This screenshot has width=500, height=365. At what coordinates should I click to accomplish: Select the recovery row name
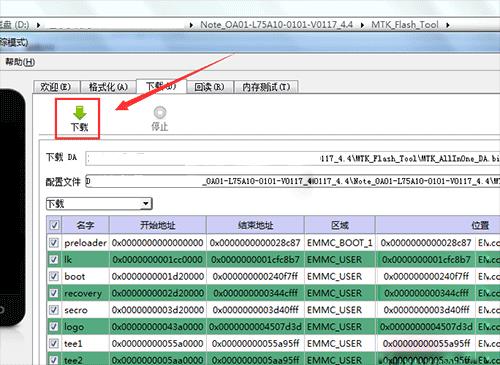coord(83,293)
